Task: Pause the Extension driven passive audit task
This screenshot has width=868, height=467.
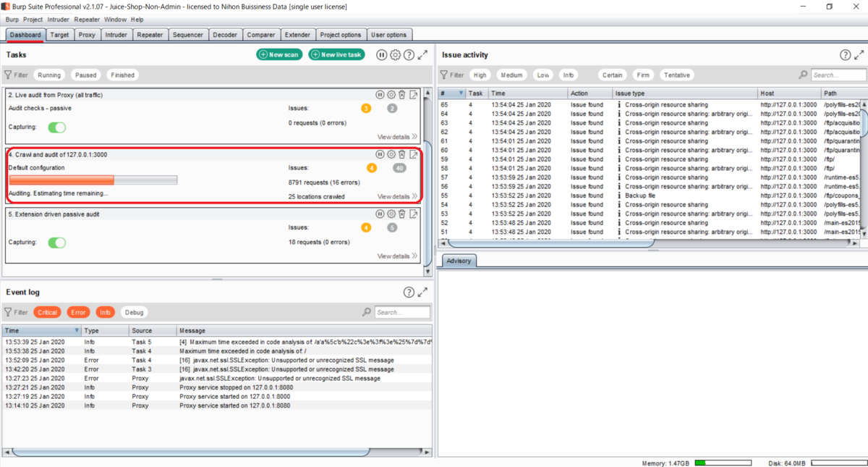Action: pyautogui.click(x=380, y=214)
